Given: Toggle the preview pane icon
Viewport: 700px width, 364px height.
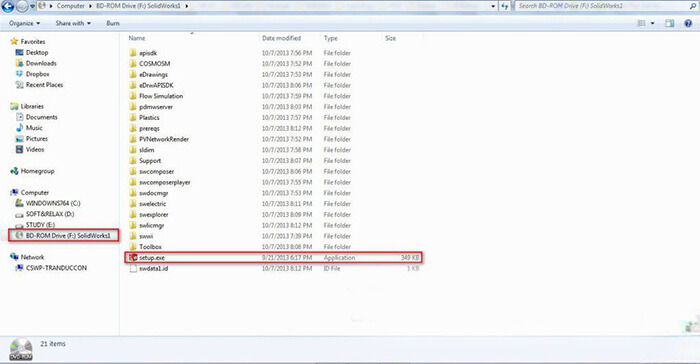Looking at the screenshot, I should 669,23.
